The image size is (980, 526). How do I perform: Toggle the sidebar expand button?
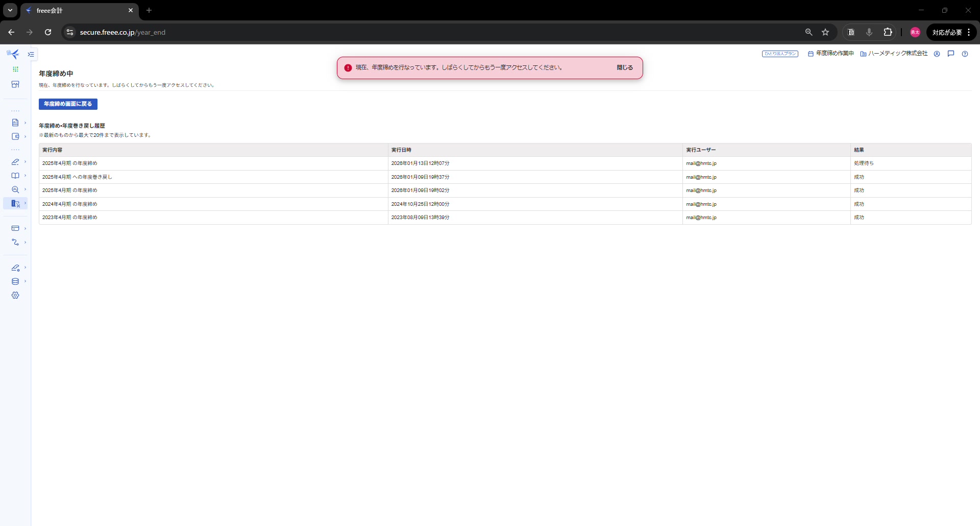click(x=31, y=54)
